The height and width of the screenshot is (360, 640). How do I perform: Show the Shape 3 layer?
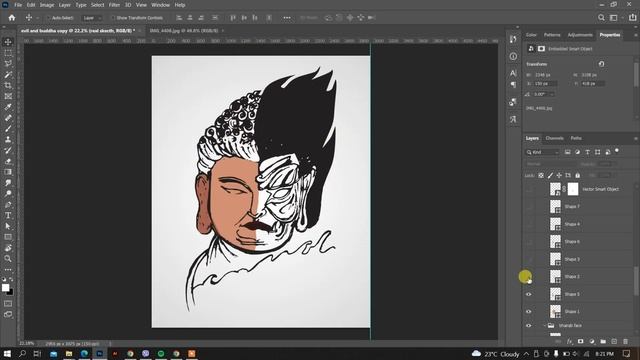(x=529, y=259)
